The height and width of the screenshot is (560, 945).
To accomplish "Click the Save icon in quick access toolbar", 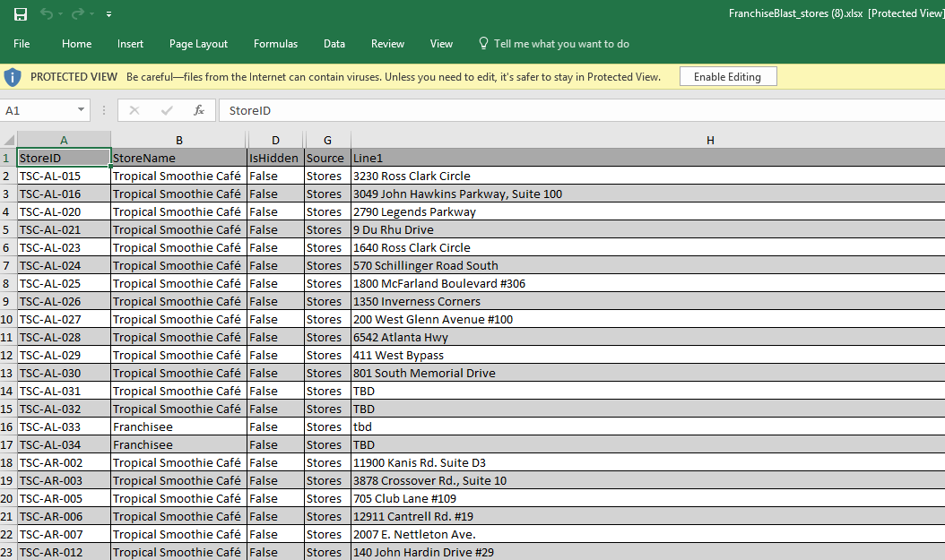I will coord(21,13).
